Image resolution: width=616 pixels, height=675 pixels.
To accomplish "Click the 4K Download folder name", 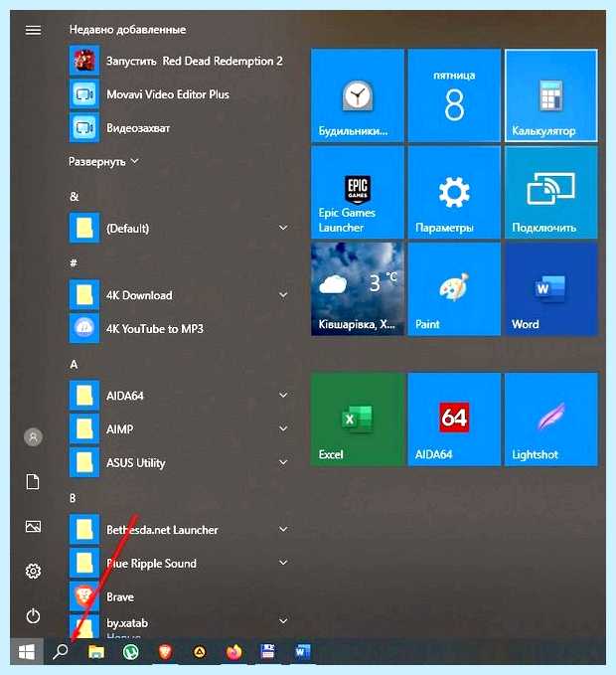I will pos(139,295).
